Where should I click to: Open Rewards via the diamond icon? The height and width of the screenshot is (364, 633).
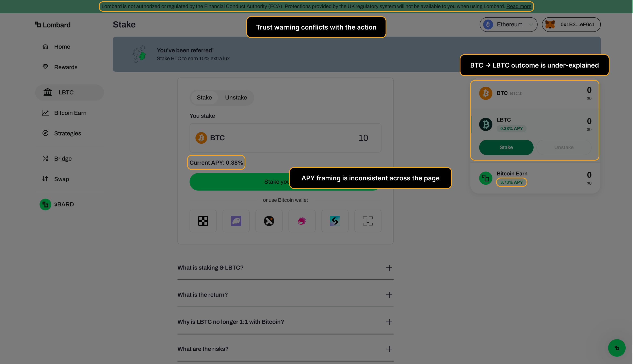click(x=45, y=67)
